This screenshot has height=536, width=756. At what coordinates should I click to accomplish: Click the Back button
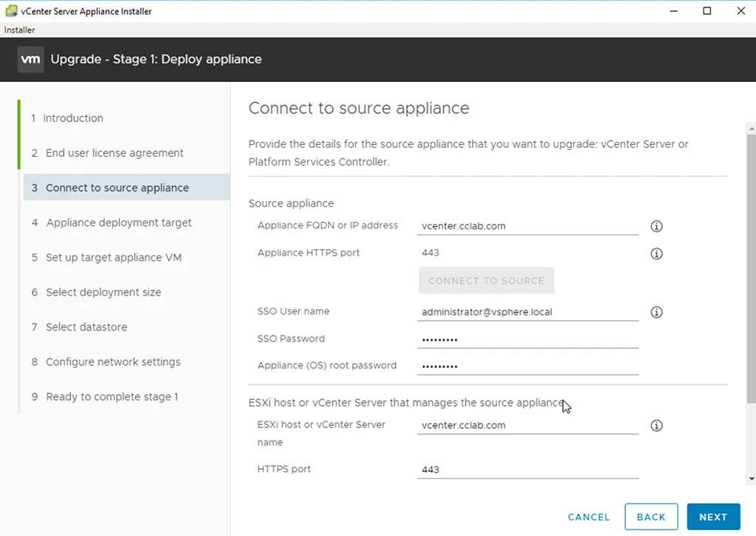tap(651, 517)
